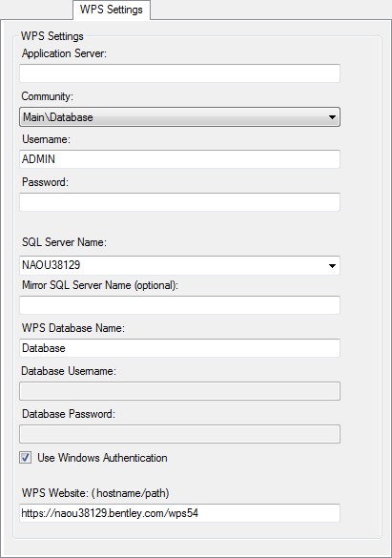
Task: Open the Community dropdown showing Main\Database
Action: click(x=179, y=116)
